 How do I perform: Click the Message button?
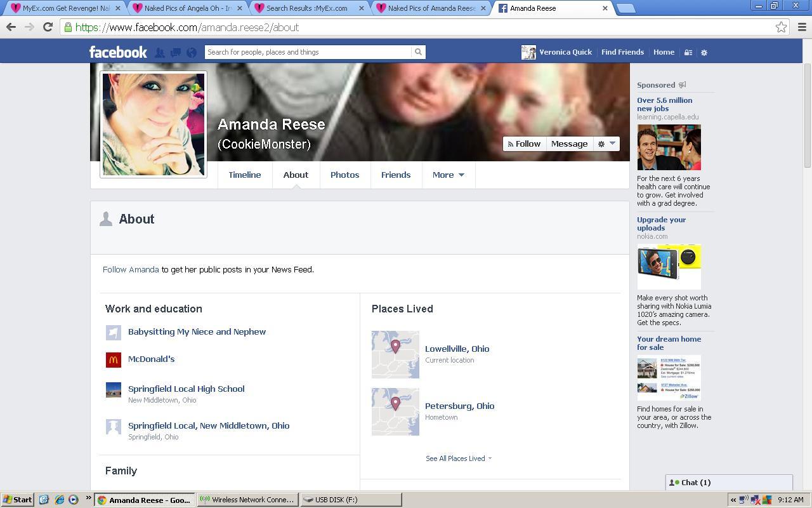coord(569,144)
